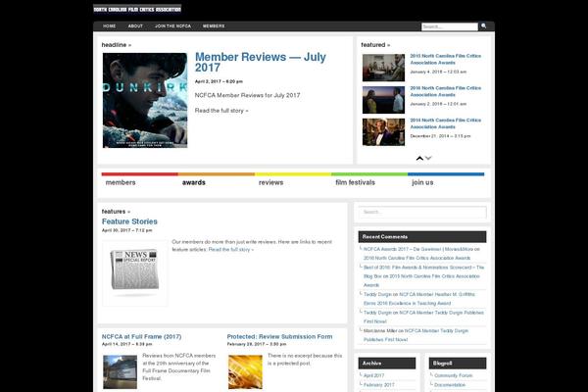Click the Dunkirk poster image

[x=145, y=100]
